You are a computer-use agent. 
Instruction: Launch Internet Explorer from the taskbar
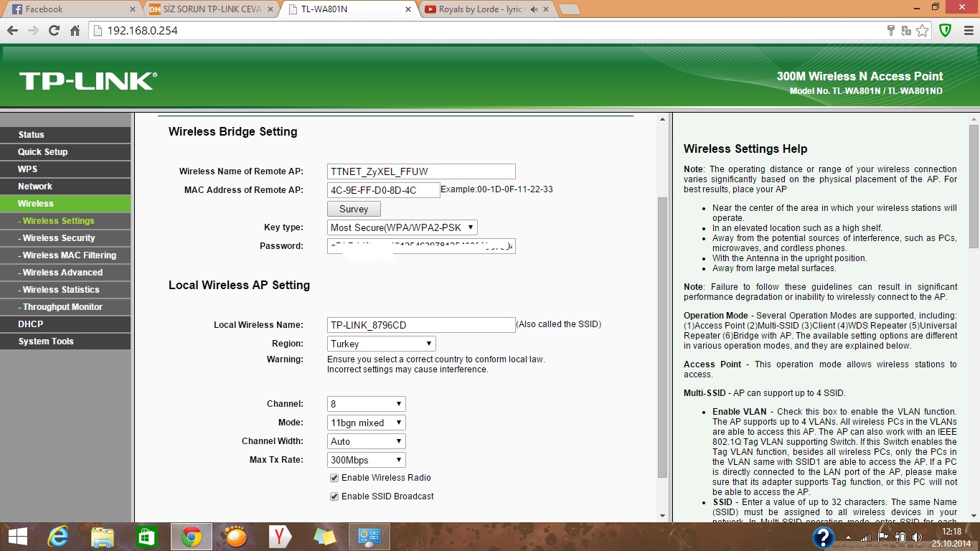[x=59, y=537]
